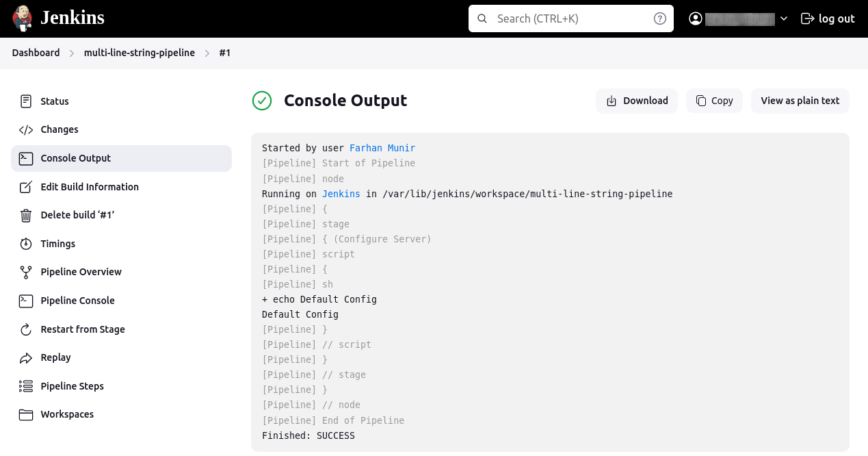Click the search magnifier icon
This screenshot has width=868, height=456.
pyautogui.click(x=482, y=18)
